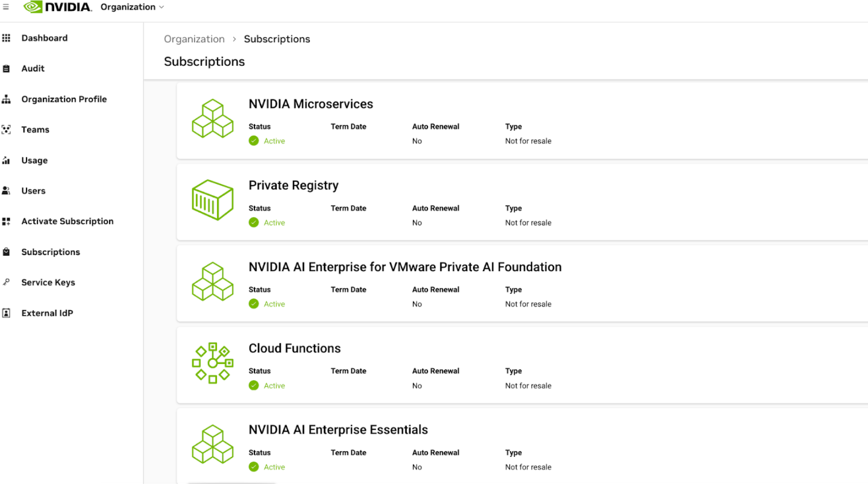Click the Cloud Functions network icon
Image resolution: width=868 pixels, height=484 pixels.
[x=212, y=363]
